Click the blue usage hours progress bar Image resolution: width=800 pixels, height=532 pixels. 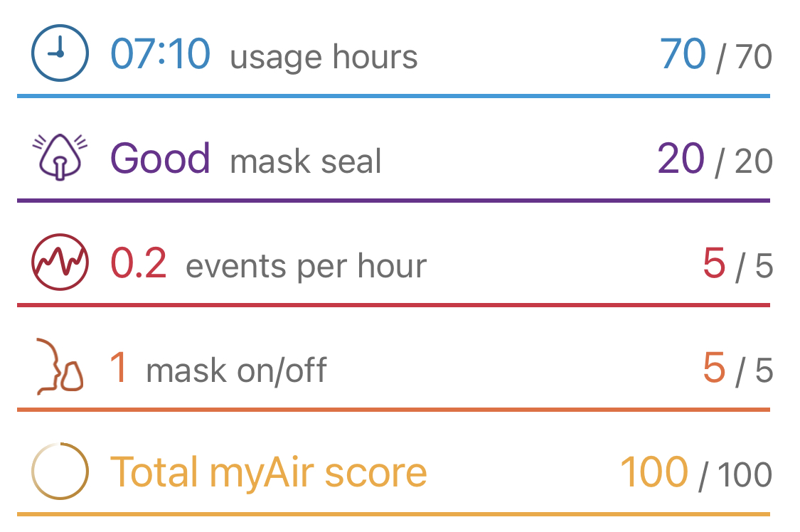pyautogui.click(x=393, y=96)
